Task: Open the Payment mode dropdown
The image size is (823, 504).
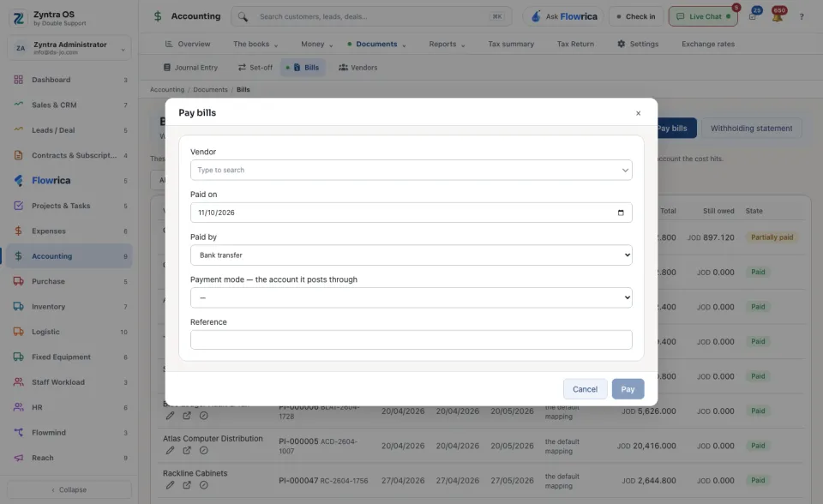Action: tap(411, 297)
